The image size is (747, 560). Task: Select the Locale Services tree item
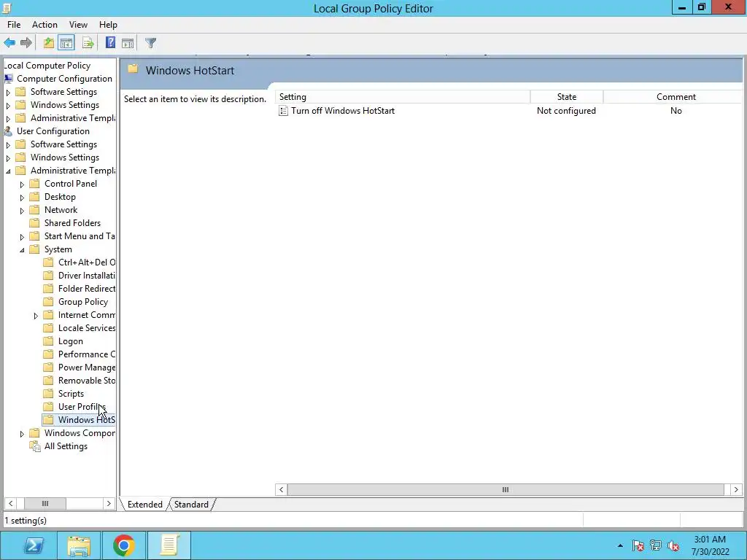pyautogui.click(x=87, y=328)
